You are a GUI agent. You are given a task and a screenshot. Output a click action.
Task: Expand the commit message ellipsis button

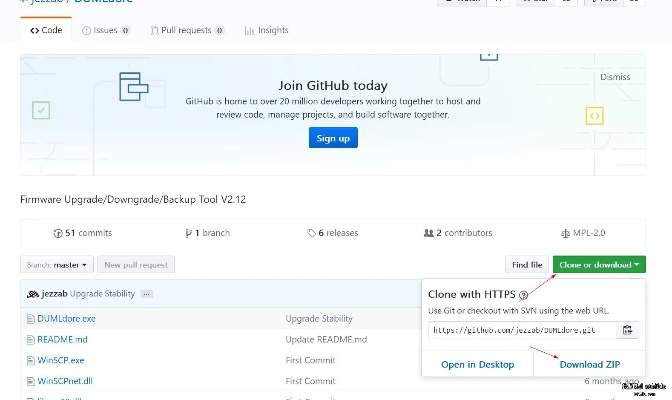pyautogui.click(x=147, y=294)
